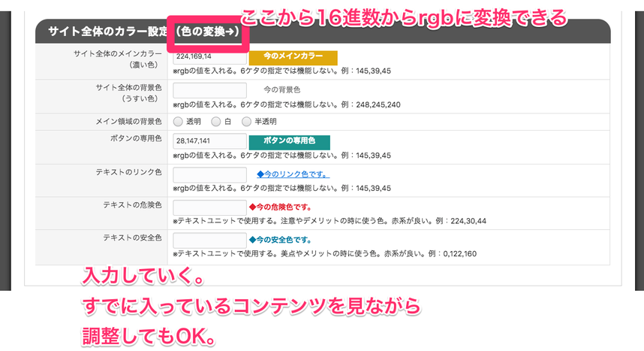Screen dimensions: 644x351
Task: Select the 白 radio button
Action: click(216, 121)
